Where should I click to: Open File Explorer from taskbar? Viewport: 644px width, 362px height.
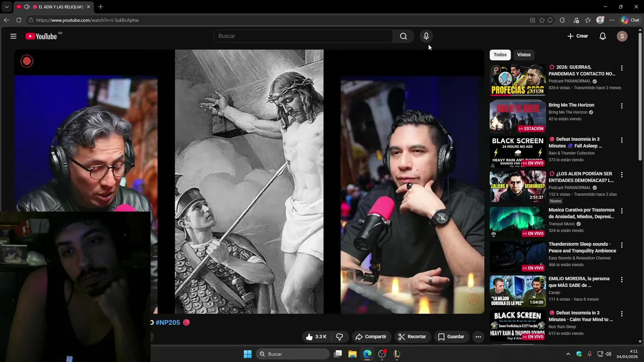tap(353, 354)
